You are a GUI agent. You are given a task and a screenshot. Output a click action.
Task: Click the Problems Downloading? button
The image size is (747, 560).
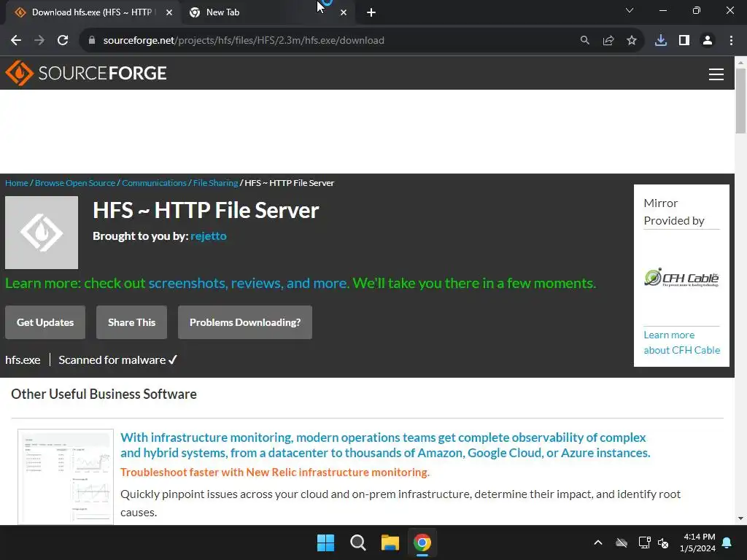[245, 322]
